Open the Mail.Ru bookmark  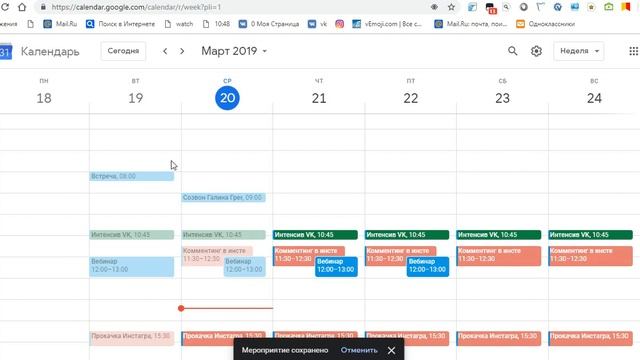point(60,24)
